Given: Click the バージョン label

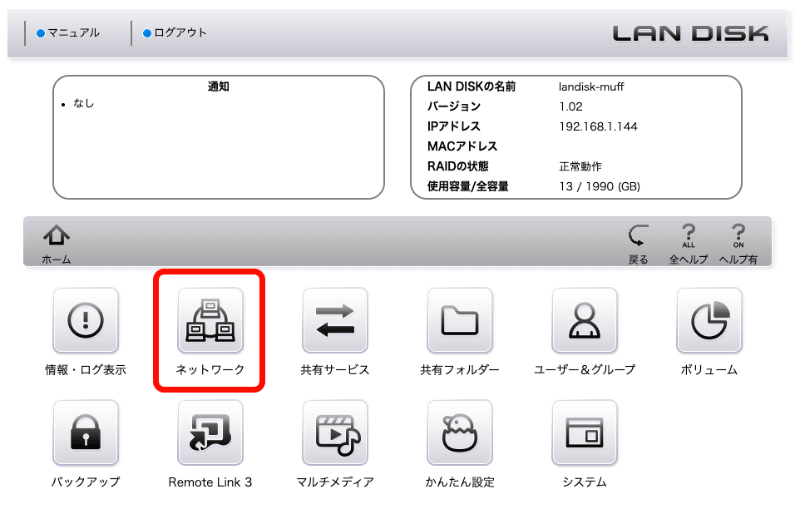Looking at the screenshot, I should pos(454,107).
